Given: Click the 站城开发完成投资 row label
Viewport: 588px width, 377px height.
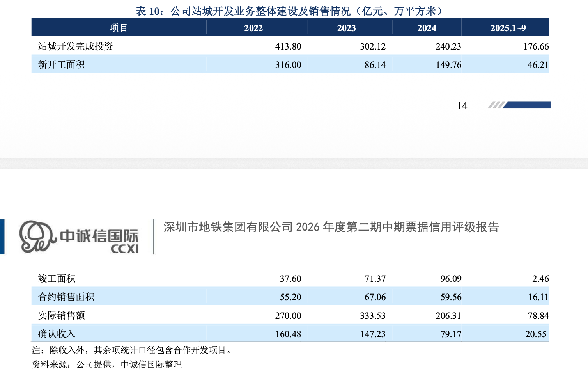Looking at the screenshot, I should point(75,46).
